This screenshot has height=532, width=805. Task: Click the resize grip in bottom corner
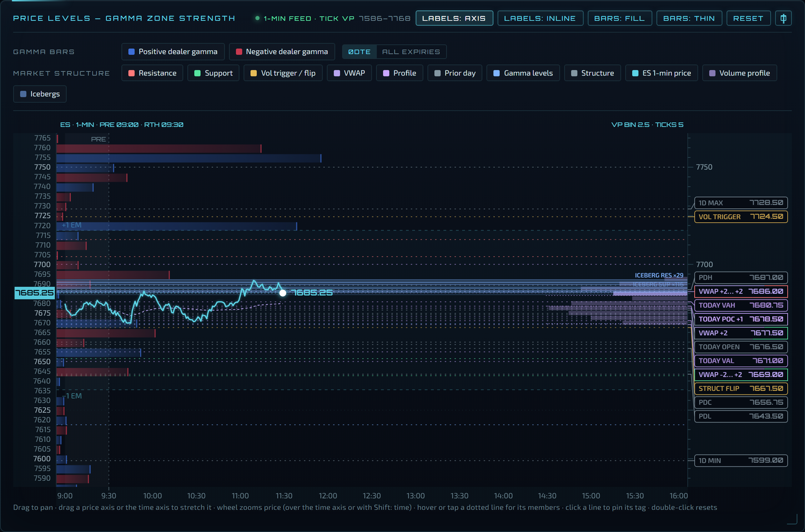pyautogui.click(x=792, y=519)
